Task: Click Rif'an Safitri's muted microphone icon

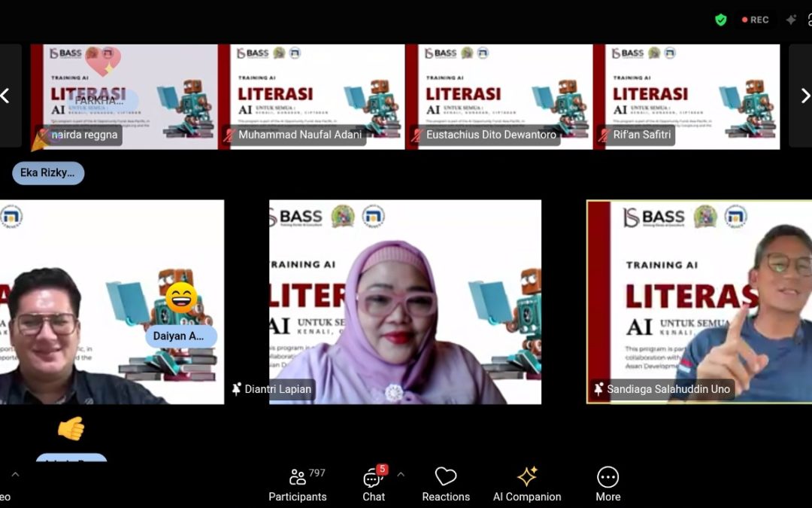Action: (x=604, y=135)
